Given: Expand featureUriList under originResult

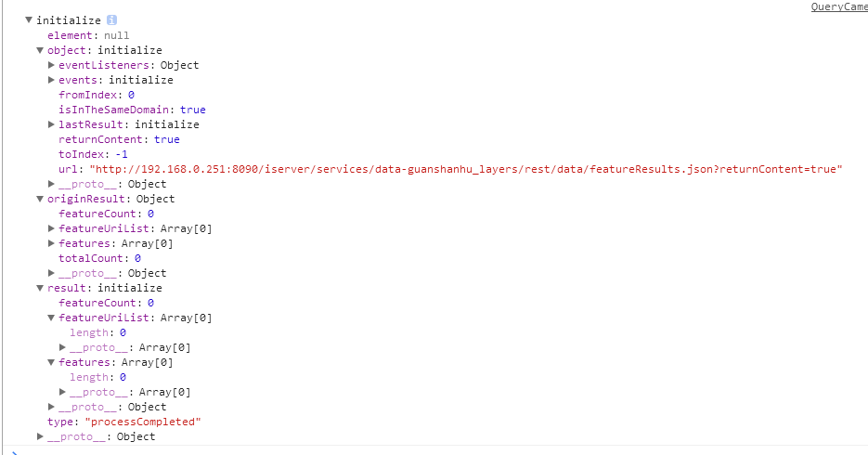Looking at the screenshot, I should pos(51,228).
